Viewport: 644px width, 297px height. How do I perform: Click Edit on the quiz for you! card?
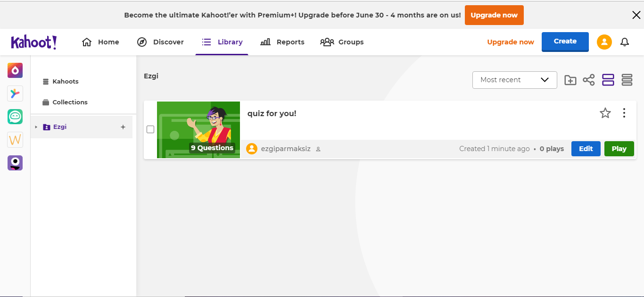click(x=586, y=149)
